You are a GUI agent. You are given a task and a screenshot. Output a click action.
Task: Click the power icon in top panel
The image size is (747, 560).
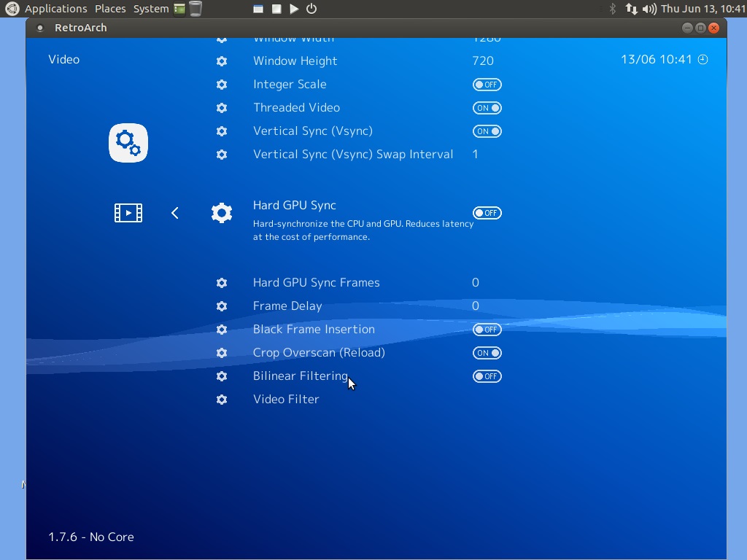coord(311,9)
